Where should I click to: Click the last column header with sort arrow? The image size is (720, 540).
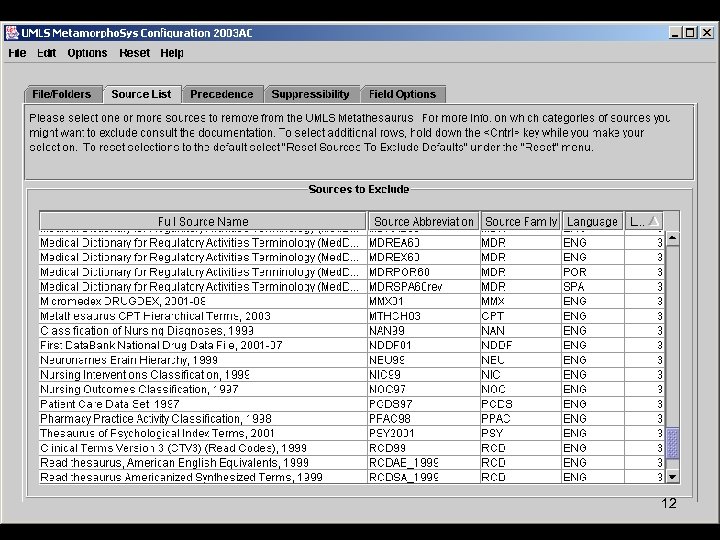pyautogui.click(x=644, y=221)
